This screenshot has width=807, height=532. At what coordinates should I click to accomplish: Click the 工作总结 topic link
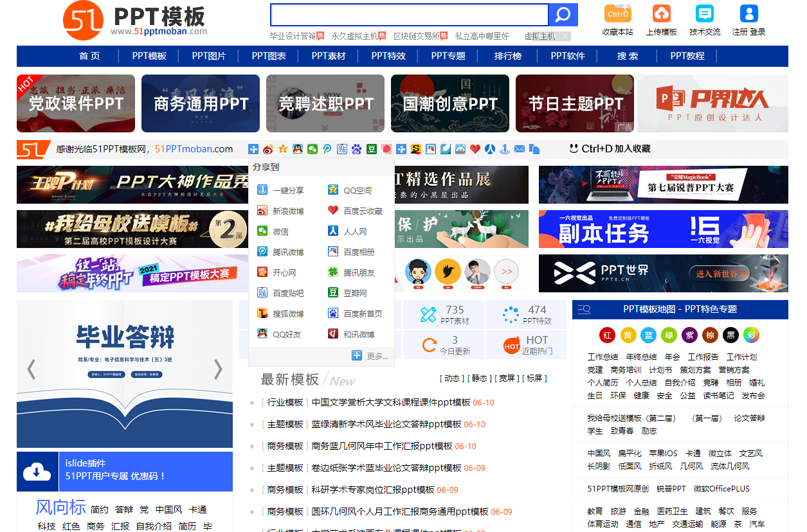tap(603, 357)
